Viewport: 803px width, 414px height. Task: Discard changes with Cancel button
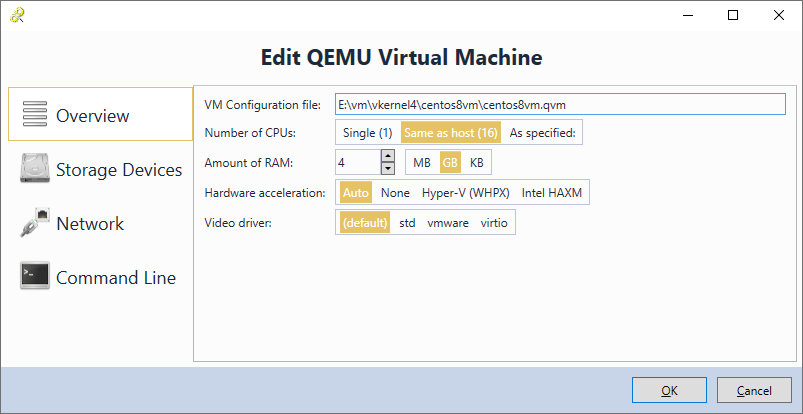click(754, 390)
